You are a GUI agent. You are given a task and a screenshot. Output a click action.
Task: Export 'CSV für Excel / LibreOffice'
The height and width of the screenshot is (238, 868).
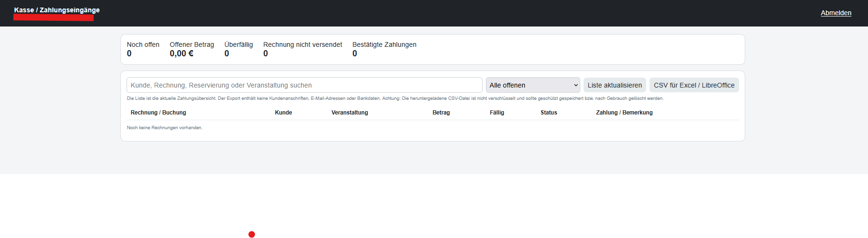[694, 85]
